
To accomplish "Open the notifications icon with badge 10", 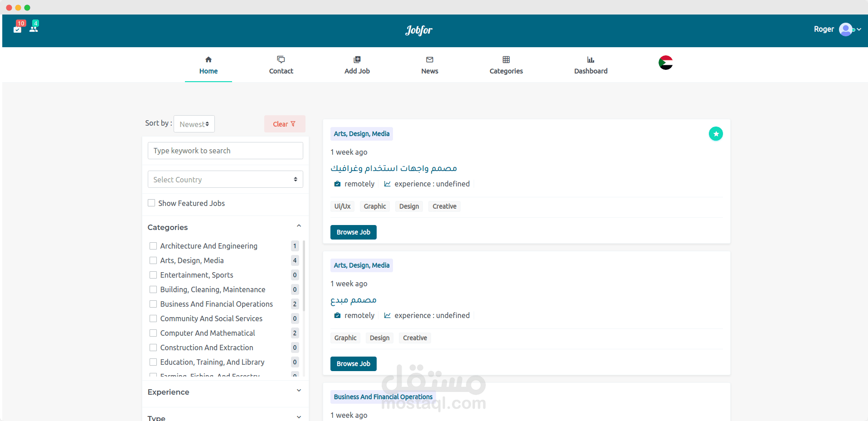I will 18,28.
